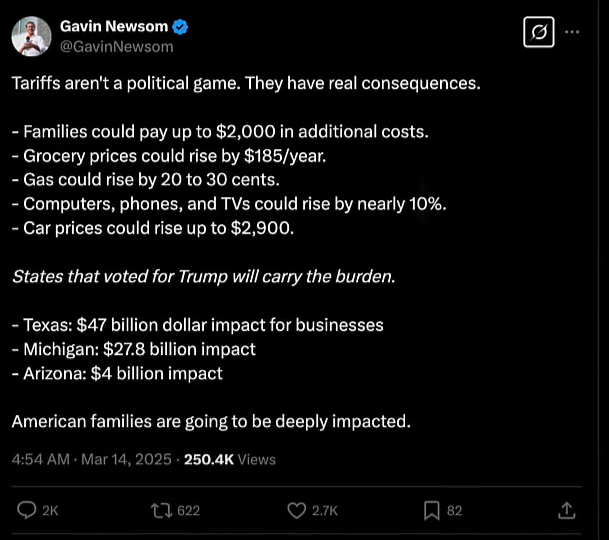Click the 2K replies count

[50, 510]
